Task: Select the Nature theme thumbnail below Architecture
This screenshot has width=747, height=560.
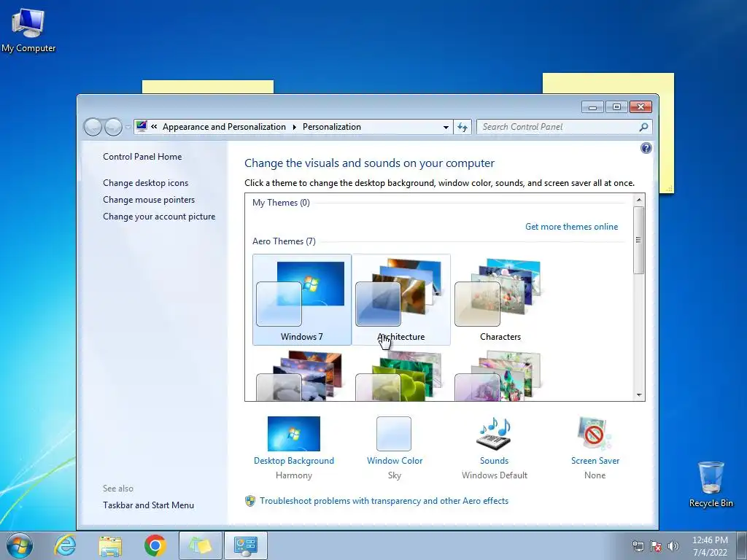Action: click(400, 376)
